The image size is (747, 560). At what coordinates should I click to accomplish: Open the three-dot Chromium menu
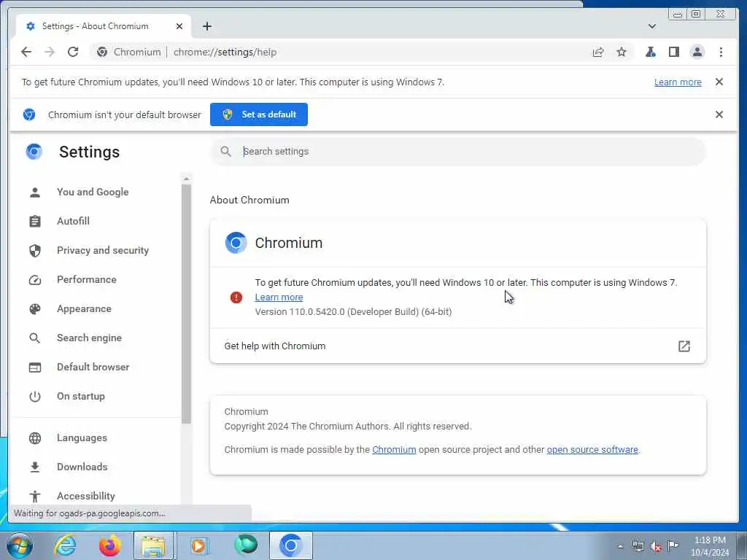pyautogui.click(x=721, y=52)
